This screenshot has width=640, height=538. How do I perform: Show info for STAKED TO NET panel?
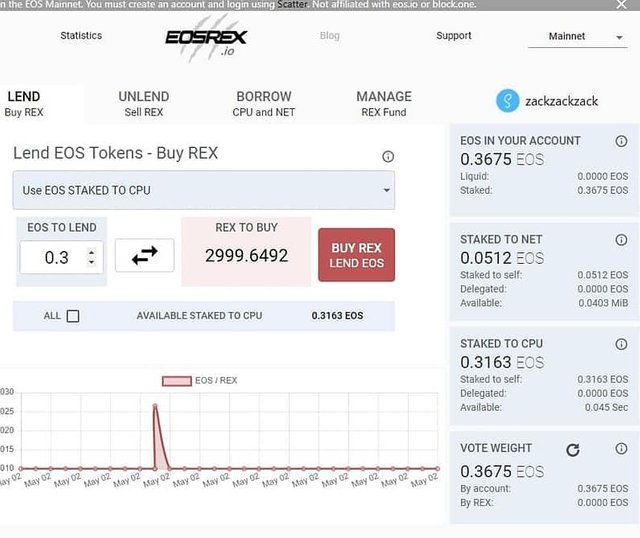(621, 240)
